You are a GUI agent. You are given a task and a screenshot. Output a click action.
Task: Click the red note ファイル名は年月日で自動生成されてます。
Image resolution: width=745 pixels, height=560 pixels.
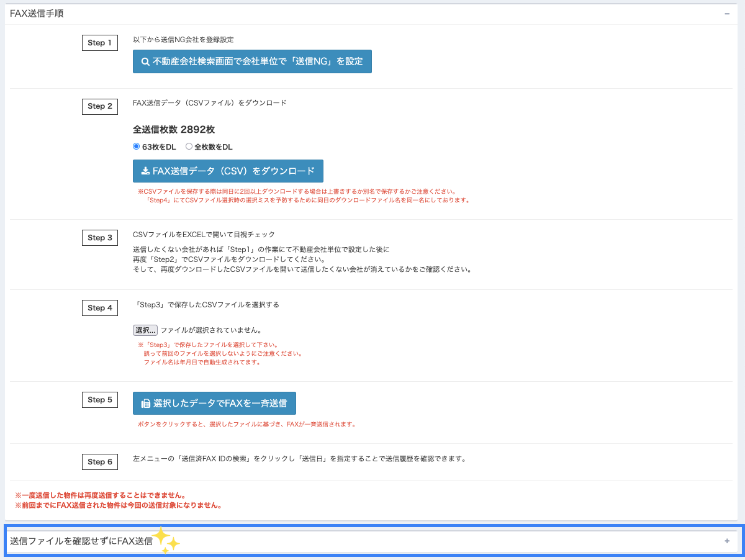point(202,362)
